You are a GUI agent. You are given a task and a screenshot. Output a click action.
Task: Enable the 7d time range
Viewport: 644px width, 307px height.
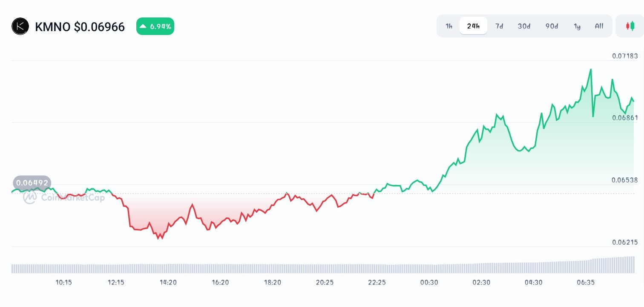pos(499,26)
